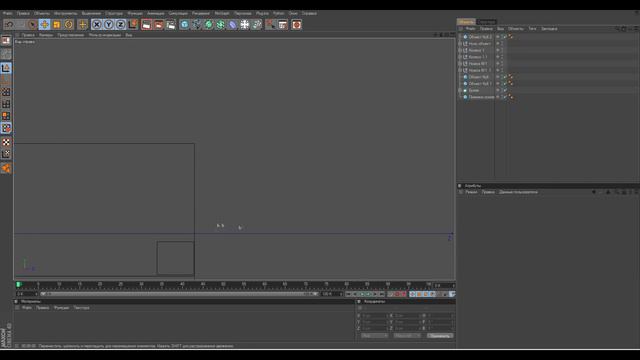Click the Apply button in coordinates panel
Image resolution: width=640 pixels, height=360 pixels.
pos(440,336)
